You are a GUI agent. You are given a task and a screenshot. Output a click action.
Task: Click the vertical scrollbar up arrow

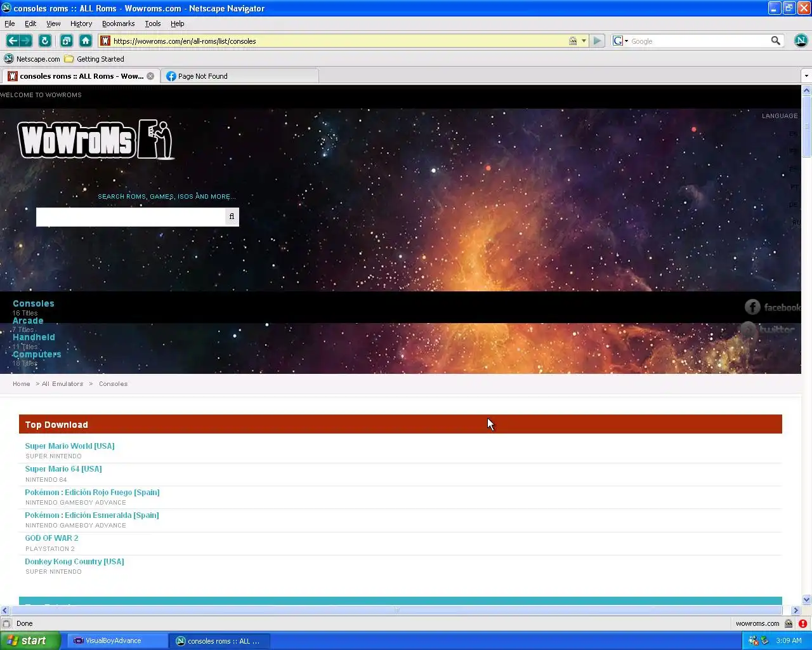coord(806,90)
